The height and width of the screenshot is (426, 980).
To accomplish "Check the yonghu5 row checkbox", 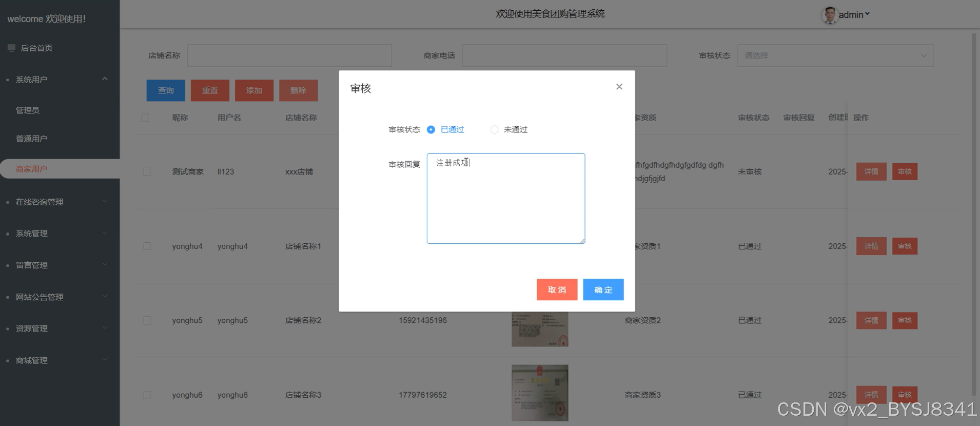I will (x=147, y=320).
